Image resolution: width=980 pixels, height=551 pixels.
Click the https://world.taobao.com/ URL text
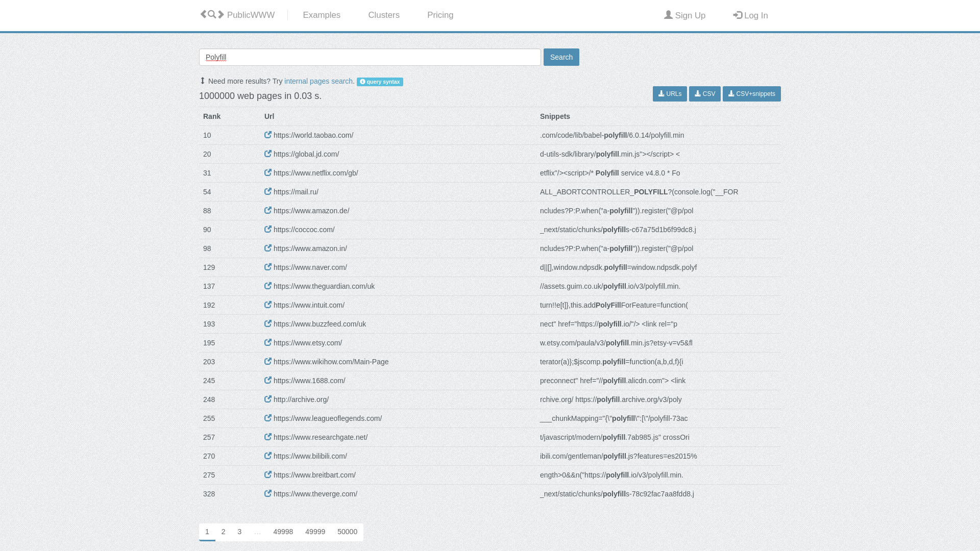(313, 135)
